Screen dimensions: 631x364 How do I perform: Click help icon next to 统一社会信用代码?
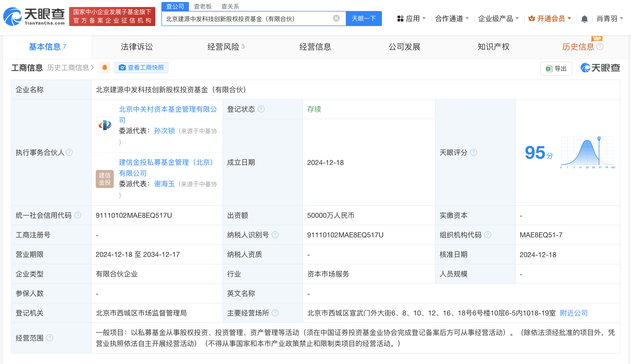(78, 215)
